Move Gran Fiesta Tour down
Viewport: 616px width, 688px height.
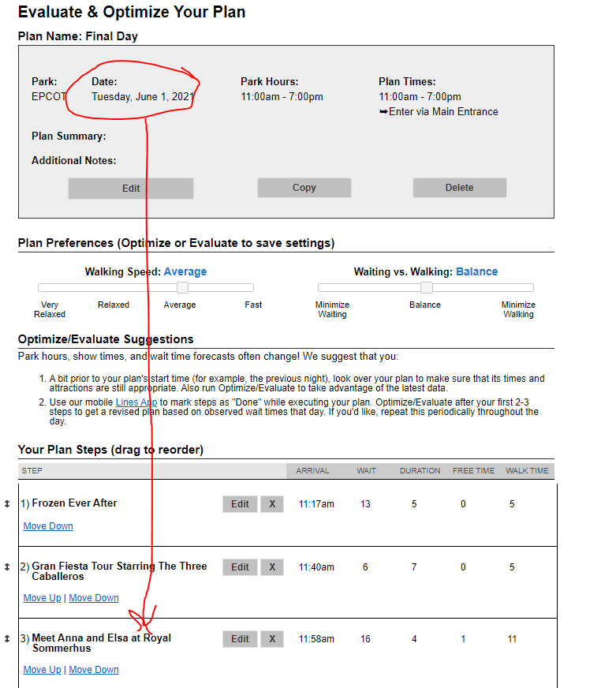point(94,597)
